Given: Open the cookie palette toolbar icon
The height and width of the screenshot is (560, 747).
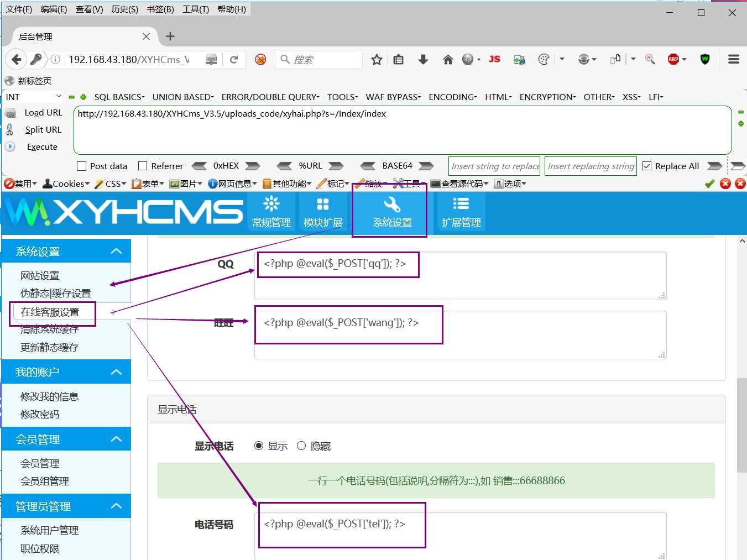Looking at the screenshot, I should [x=544, y=59].
